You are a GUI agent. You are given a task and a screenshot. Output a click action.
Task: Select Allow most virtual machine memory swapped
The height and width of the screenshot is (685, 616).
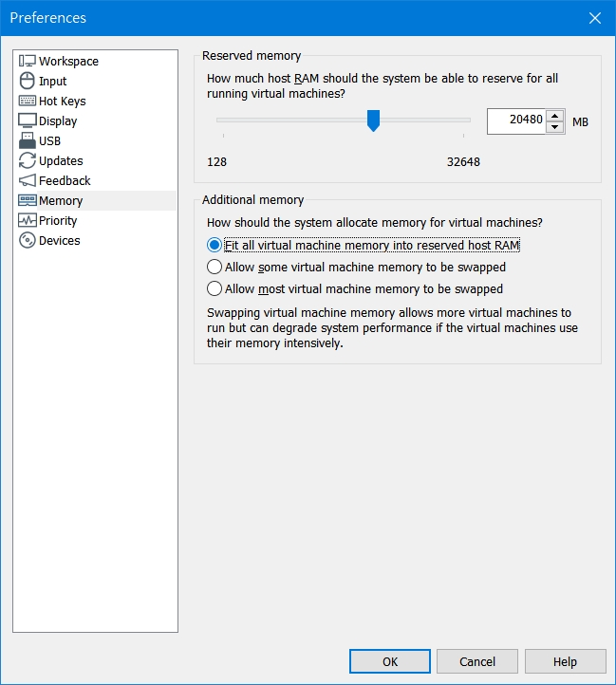tap(215, 289)
